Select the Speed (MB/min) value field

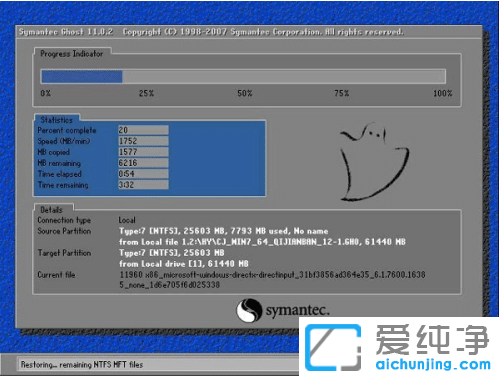pos(143,141)
